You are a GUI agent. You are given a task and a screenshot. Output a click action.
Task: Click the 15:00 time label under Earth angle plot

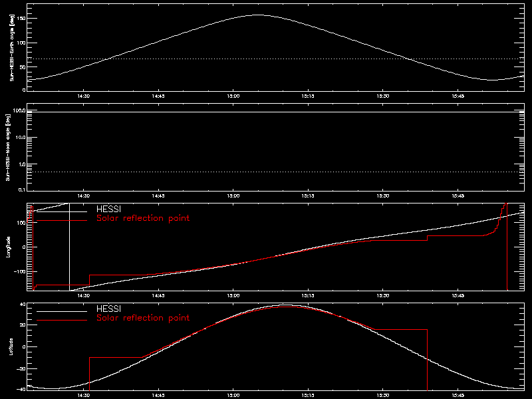pos(233,96)
